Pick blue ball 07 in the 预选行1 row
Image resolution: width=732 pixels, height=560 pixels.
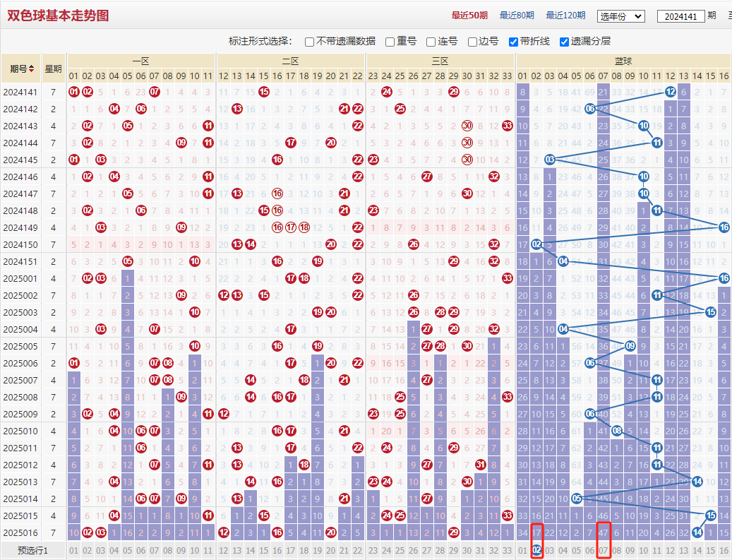click(603, 550)
